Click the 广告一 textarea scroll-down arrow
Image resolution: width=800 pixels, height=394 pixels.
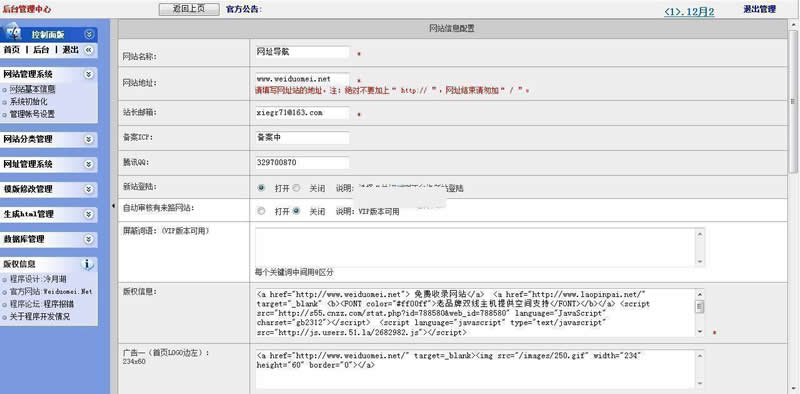pyautogui.click(x=700, y=383)
